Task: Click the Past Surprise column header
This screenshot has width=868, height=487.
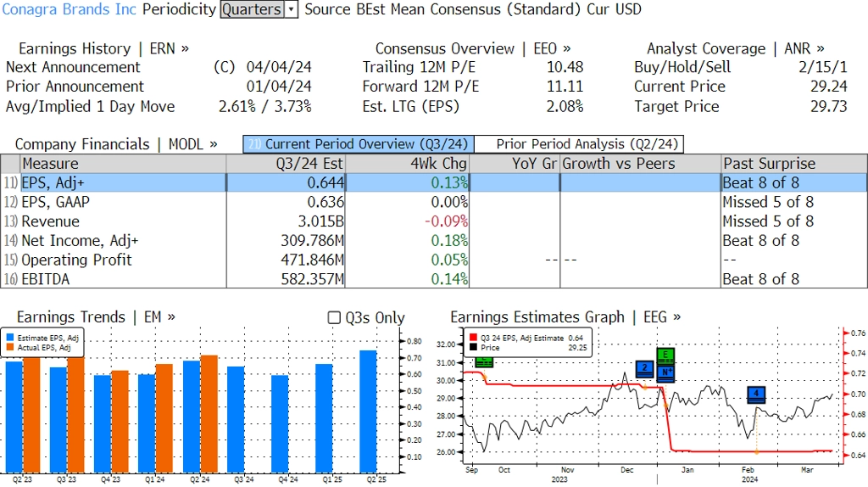Action: click(794, 164)
